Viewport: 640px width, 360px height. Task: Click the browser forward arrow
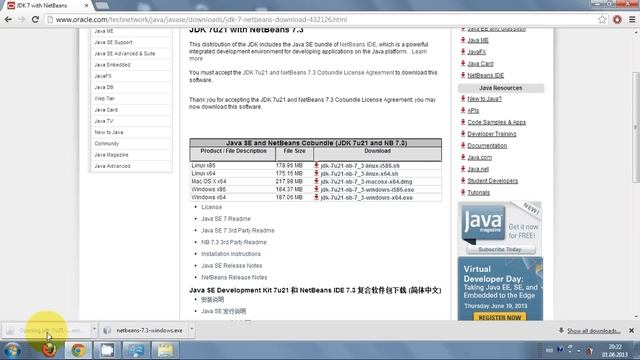pyautogui.click(x=21, y=19)
